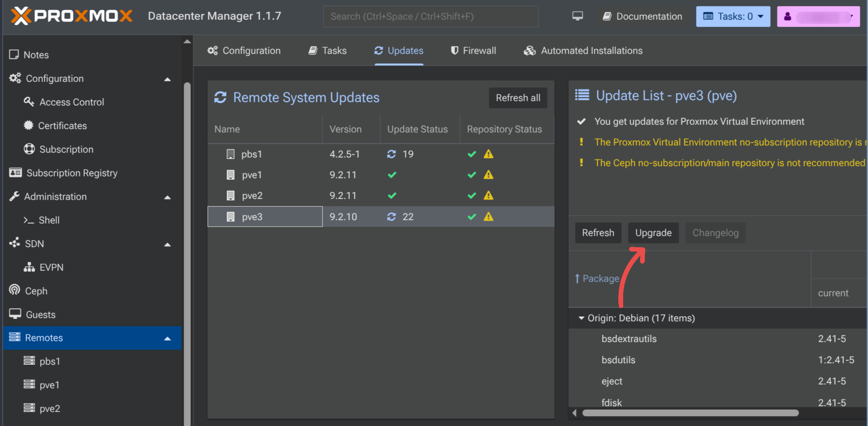Open the Tasks: 0 dropdown
The width and height of the screenshot is (868, 426).
click(x=733, y=16)
